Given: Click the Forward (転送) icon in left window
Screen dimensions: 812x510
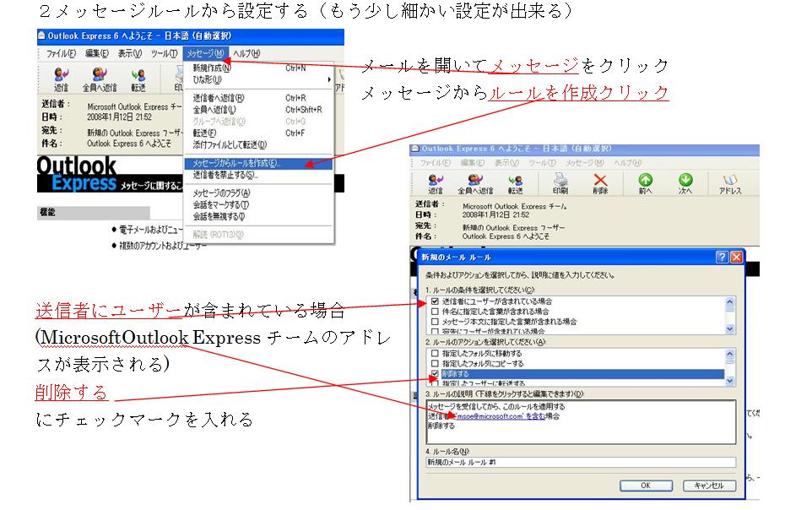Looking at the screenshot, I should tap(138, 79).
